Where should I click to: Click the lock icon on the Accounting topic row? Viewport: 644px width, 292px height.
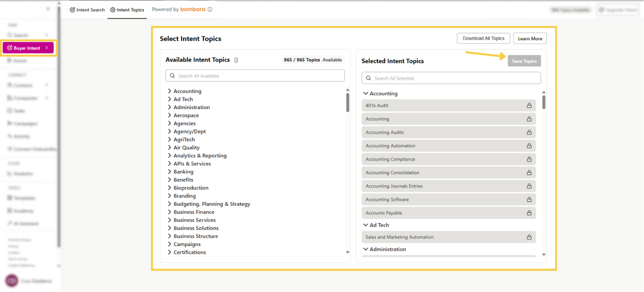coord(529,119)
